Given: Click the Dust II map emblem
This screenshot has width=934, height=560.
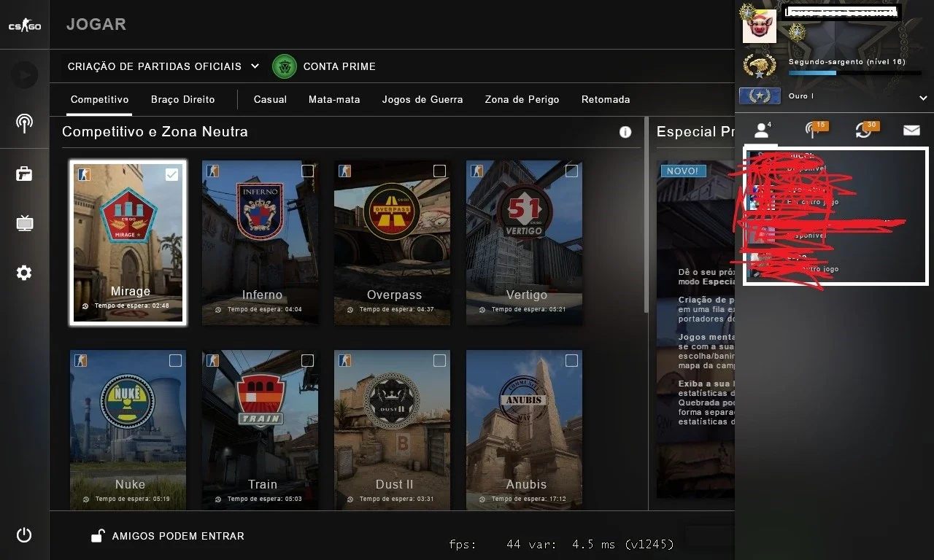Looking at the screenshot, I should point(393,400).
